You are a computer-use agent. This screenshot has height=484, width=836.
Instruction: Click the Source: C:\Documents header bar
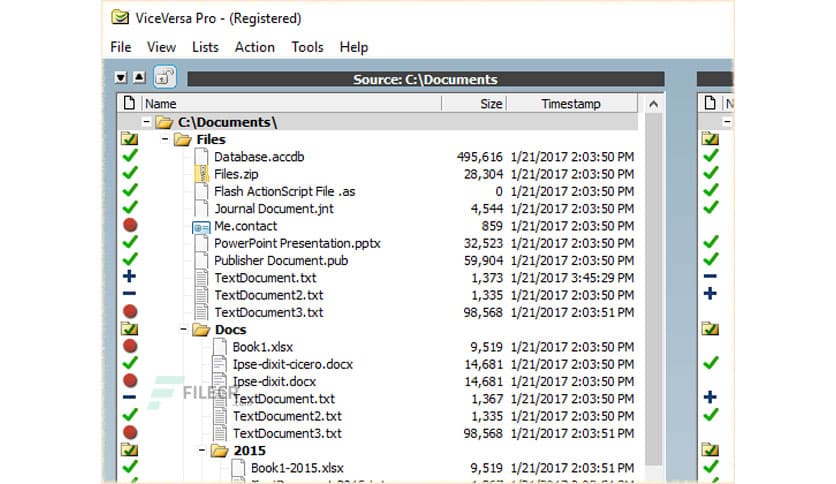pyautogui.click(x=425, y=79)
